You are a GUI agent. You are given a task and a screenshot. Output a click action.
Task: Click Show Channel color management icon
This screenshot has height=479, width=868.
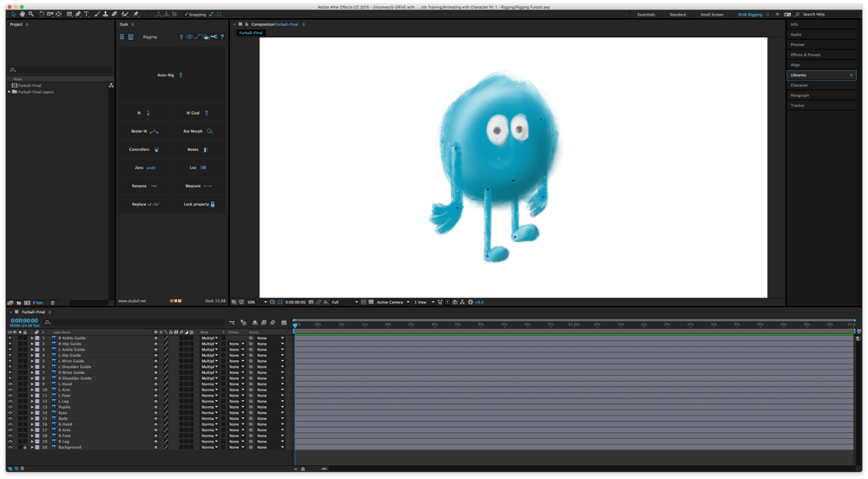[326, 302]
